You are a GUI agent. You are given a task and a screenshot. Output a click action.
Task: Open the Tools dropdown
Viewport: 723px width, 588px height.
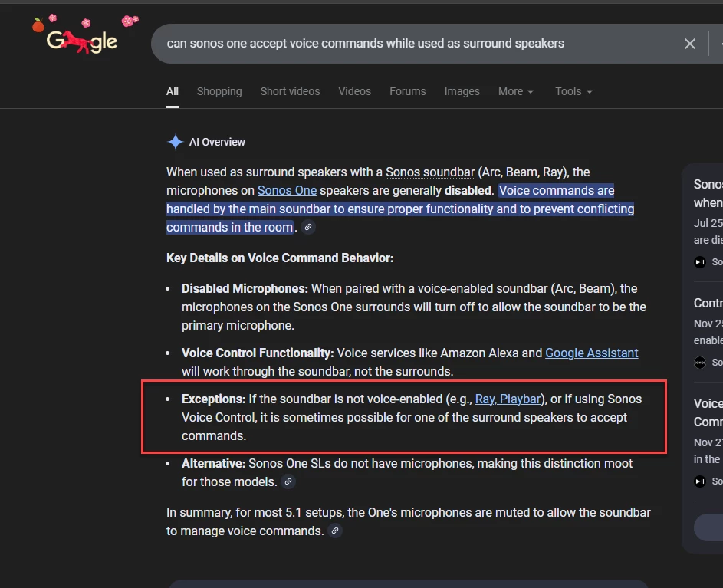tap(573, 91)
